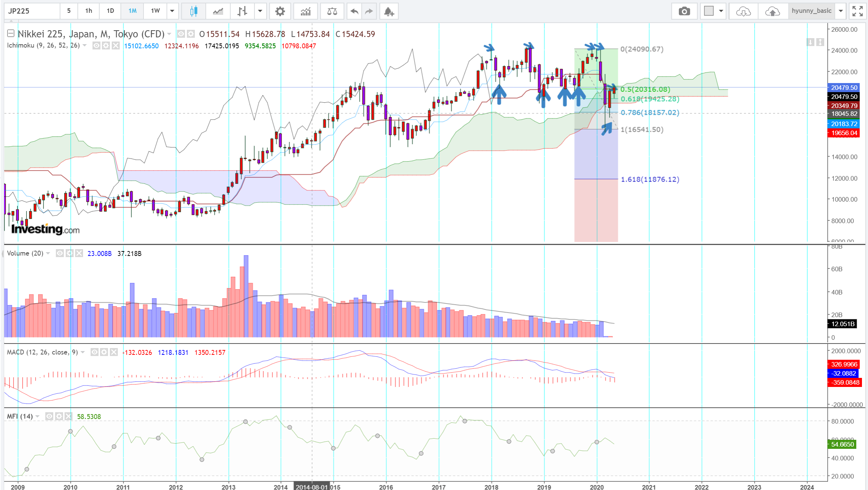Select candlestick chart style

pyautogui.click(x=194, y=11)
